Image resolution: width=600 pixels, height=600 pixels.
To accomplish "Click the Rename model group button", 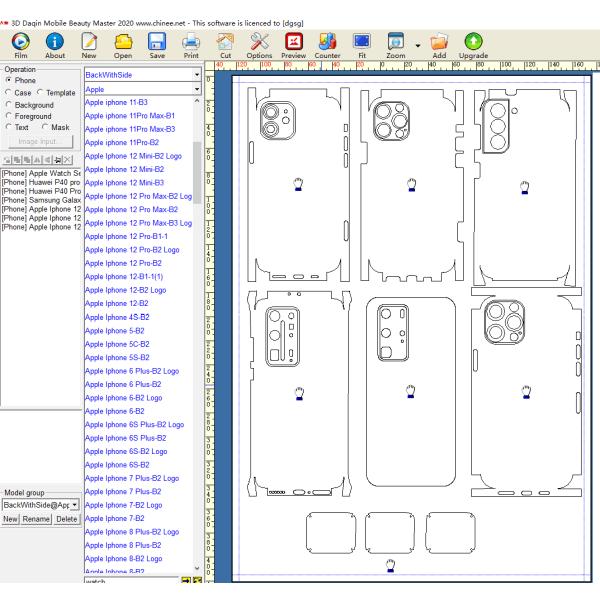I will pyautogui.click(x=38, y=519).
